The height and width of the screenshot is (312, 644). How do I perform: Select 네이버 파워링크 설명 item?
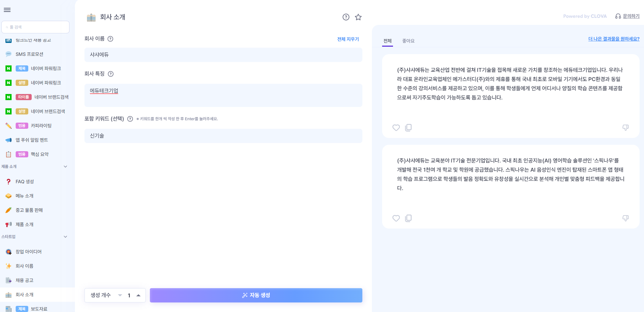pos(37,83)
